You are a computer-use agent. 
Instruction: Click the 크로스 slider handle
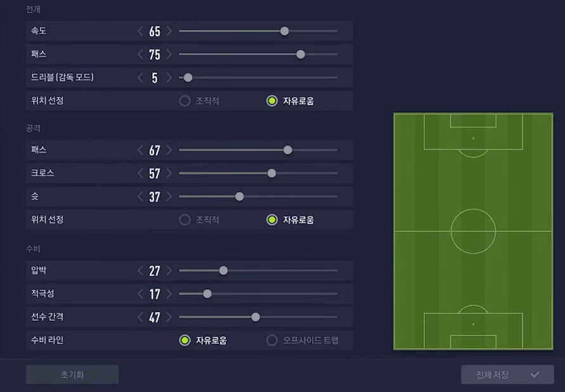pyautogui.click(x=271, y=173)
